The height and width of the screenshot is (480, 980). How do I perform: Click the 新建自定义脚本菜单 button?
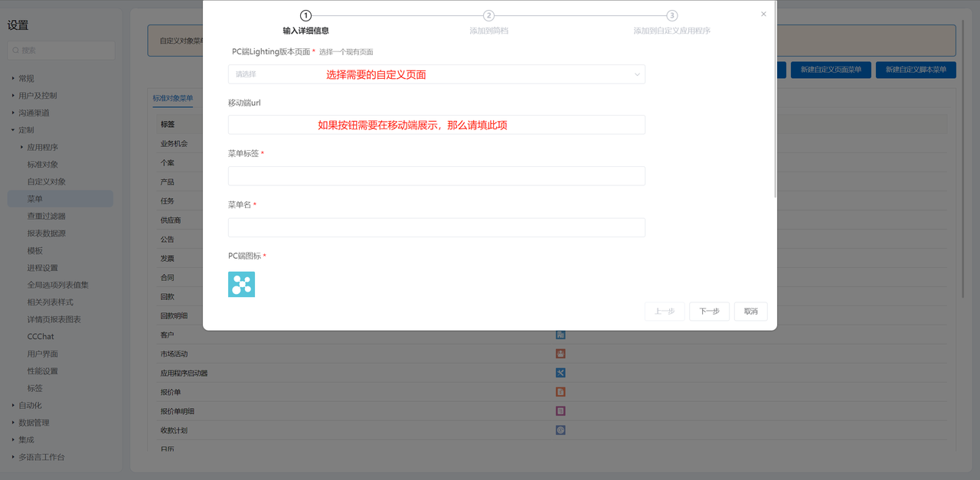[x=916, y=70]
